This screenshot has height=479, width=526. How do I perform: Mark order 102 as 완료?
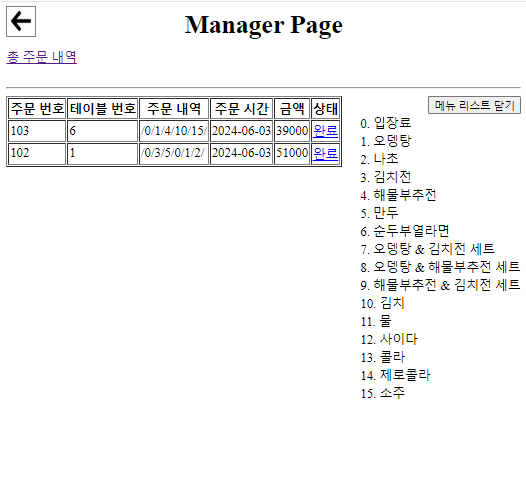[325, 153]
